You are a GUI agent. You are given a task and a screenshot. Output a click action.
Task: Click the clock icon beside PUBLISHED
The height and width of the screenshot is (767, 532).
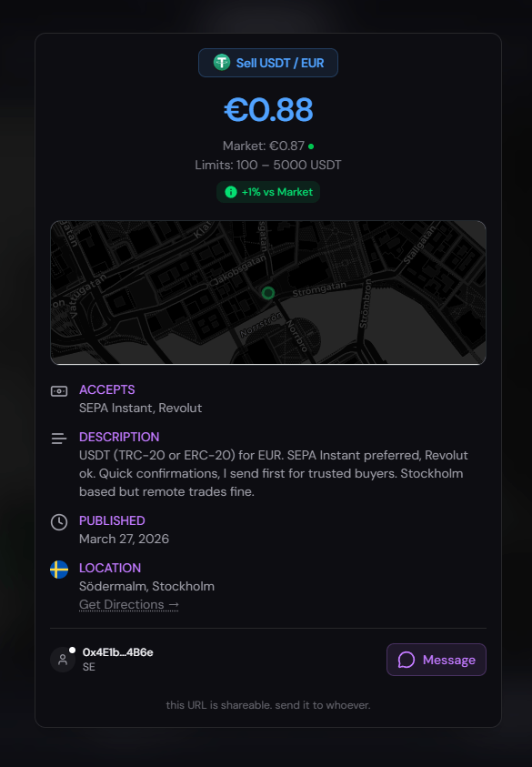[x=58, y=521]
